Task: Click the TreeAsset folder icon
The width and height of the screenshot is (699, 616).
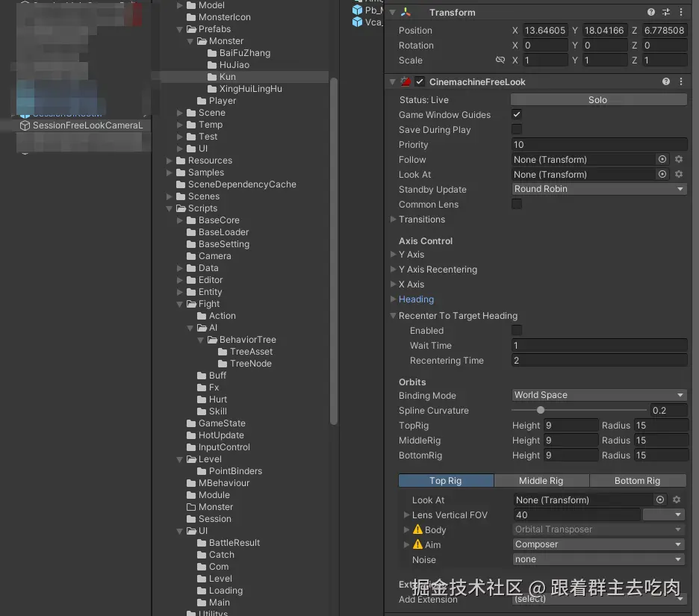Action: (x=223, y=352)
